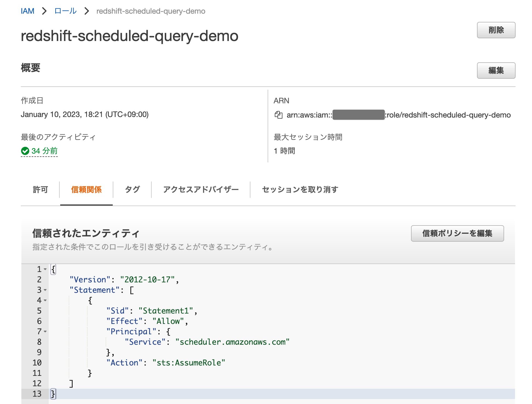This screenshot has height=404, width=532.
Task: Click the "scheduler.amazonaws.com" service value
Action: click(232, 342)
